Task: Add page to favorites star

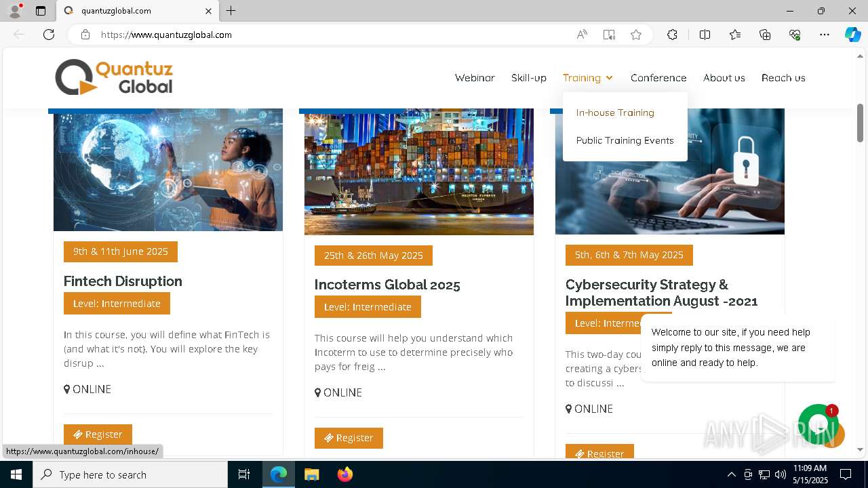Action: [636, 35]
